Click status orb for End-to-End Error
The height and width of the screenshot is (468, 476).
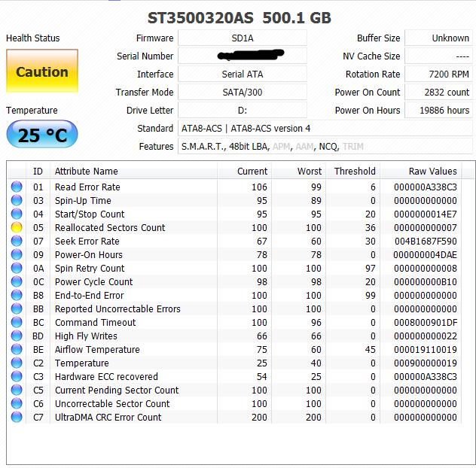(17, 295)
